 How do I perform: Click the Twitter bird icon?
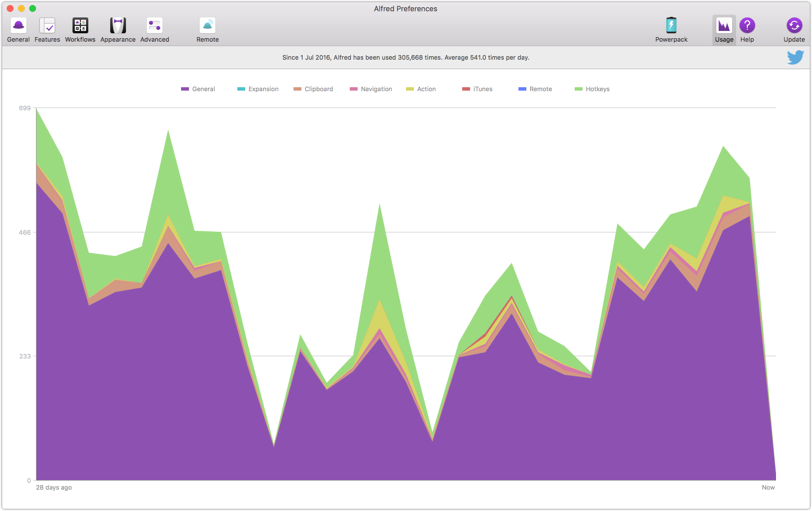click(x=796, y=57)
